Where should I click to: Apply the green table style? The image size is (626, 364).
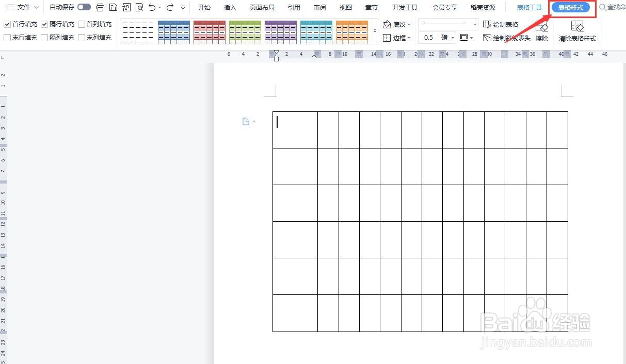(x=245, y=31)
